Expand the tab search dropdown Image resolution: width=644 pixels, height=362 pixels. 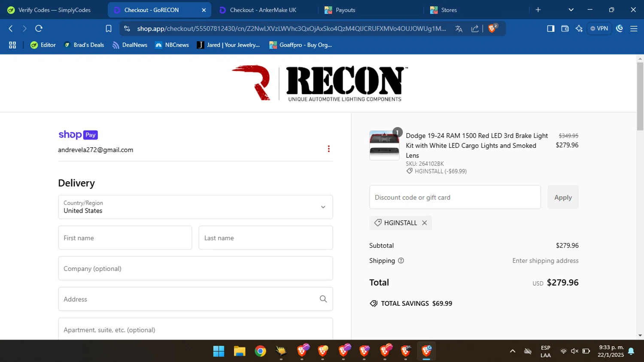[x=571, y=10]
